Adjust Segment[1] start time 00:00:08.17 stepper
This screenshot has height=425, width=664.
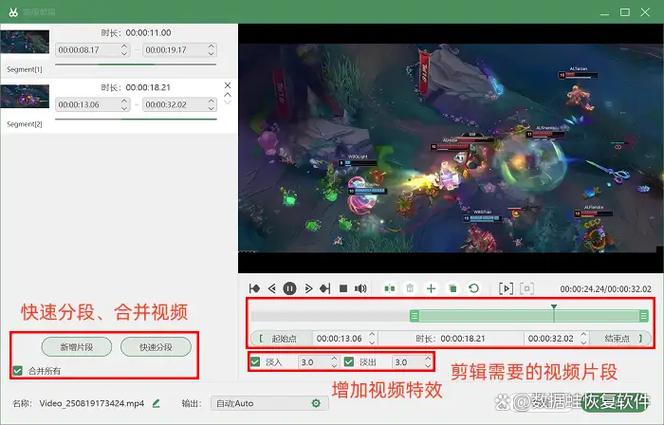(x=124, y=50)
